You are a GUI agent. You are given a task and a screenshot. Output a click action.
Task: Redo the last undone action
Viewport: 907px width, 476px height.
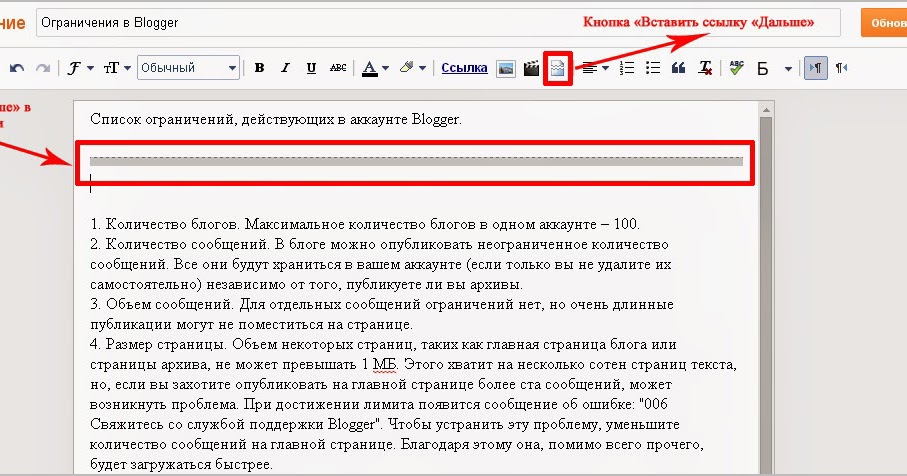(43, 68)
